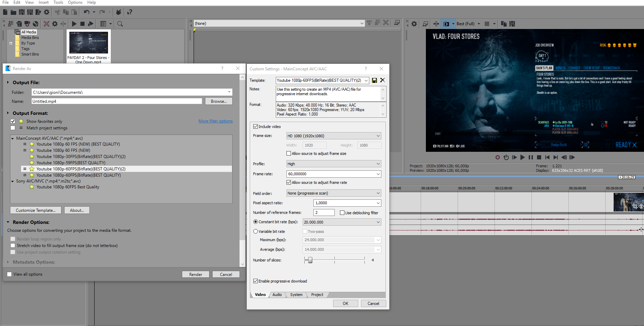Viewport: 644px width, 326px height.
Task: Jump to project end under preview
Action: coord(556,157)
